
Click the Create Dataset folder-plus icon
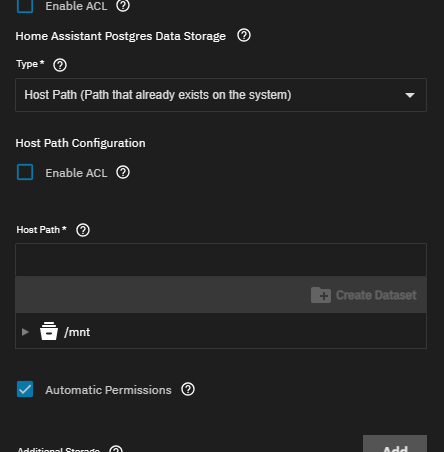click(321, 295)
